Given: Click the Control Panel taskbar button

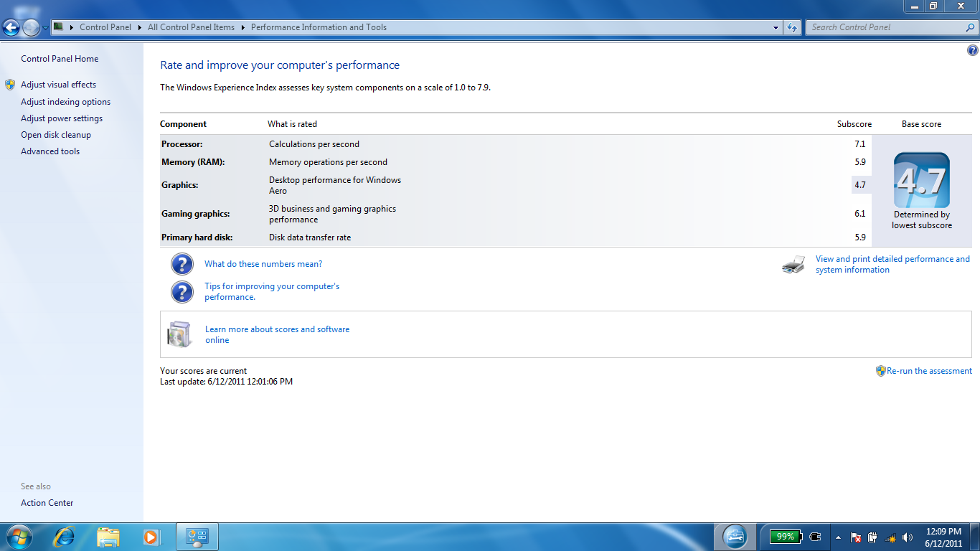Looking at the screenshot, I should click(x=197, y=537).
